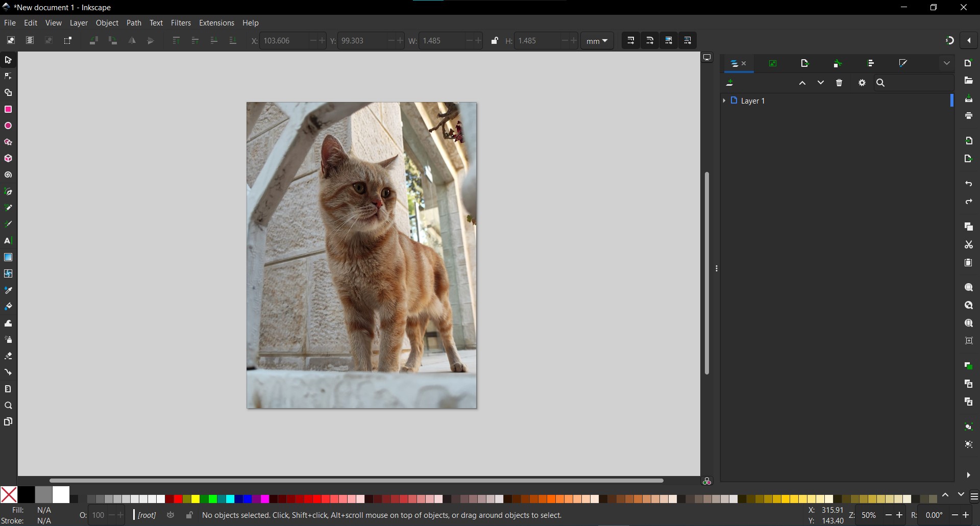Open snapping options popover arrow
980x526 pixels.
pyautogui.click(x=969, y=41)
